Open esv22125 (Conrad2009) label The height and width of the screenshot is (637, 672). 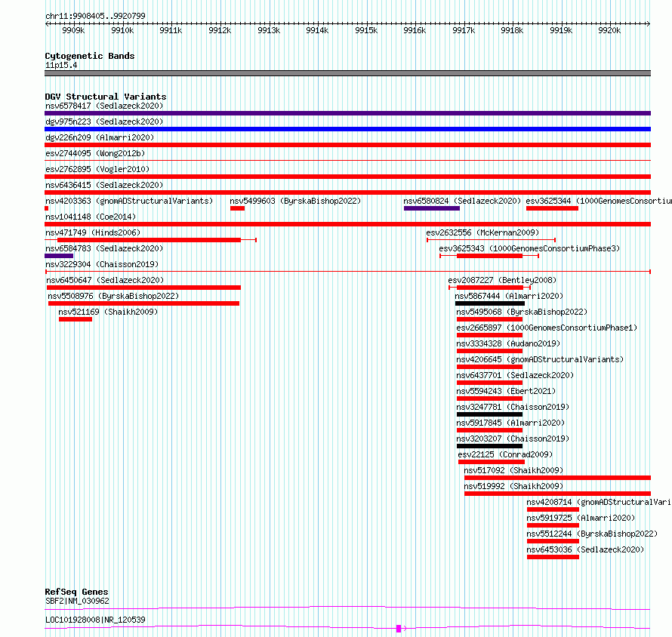(x=505, y=454)
